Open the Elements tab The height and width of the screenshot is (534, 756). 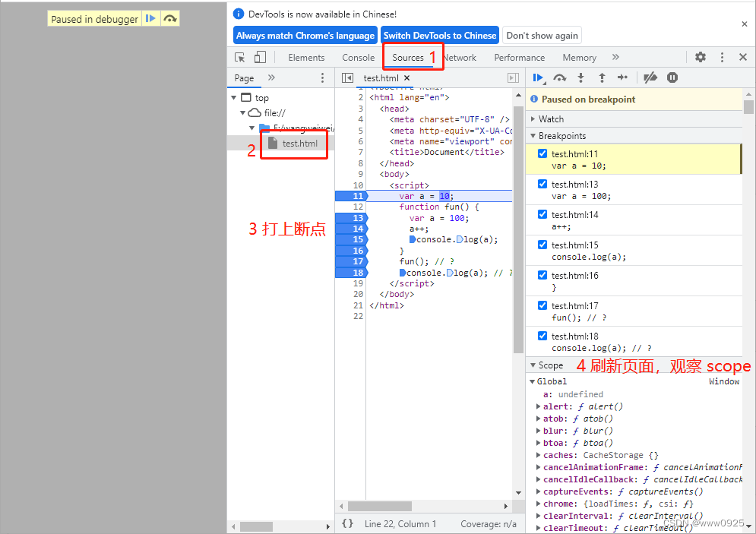306,58
